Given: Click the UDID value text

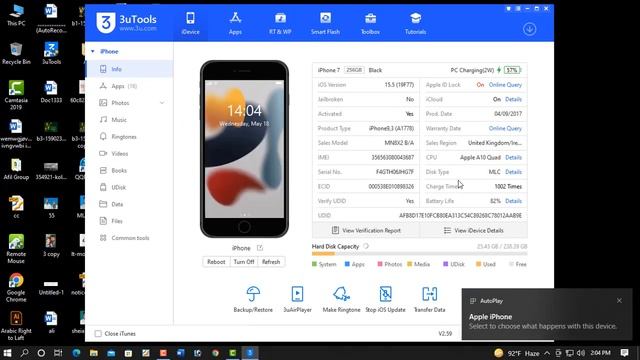Looking at the screenshot, I should pos(460,216).
